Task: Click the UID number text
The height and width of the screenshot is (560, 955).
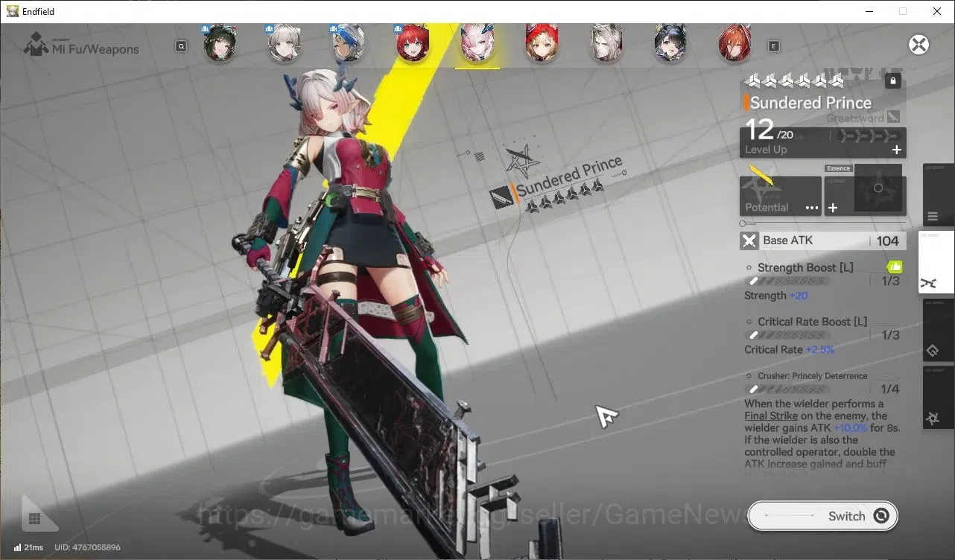Action: (87, 547)
